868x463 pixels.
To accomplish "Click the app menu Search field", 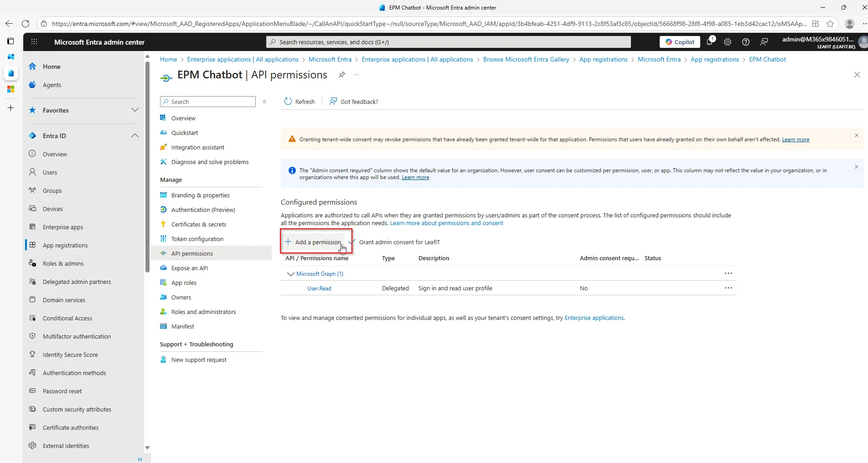I will coord(208,102).
